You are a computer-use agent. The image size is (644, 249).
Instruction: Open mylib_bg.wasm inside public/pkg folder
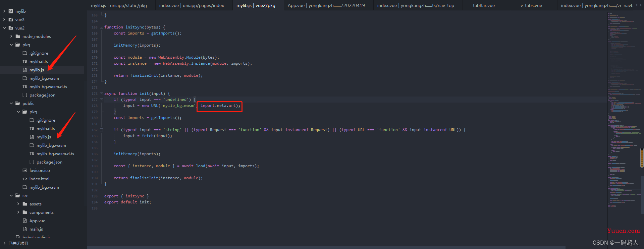point(51,145)
